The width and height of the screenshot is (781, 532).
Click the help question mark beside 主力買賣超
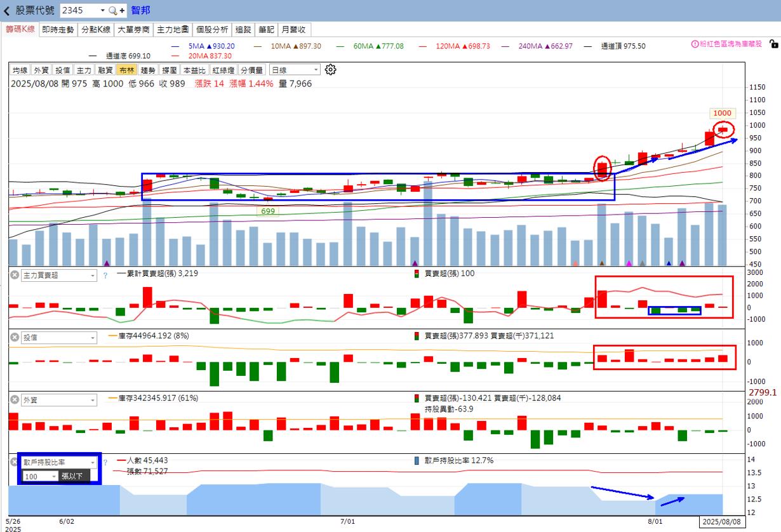click(105, 276)
